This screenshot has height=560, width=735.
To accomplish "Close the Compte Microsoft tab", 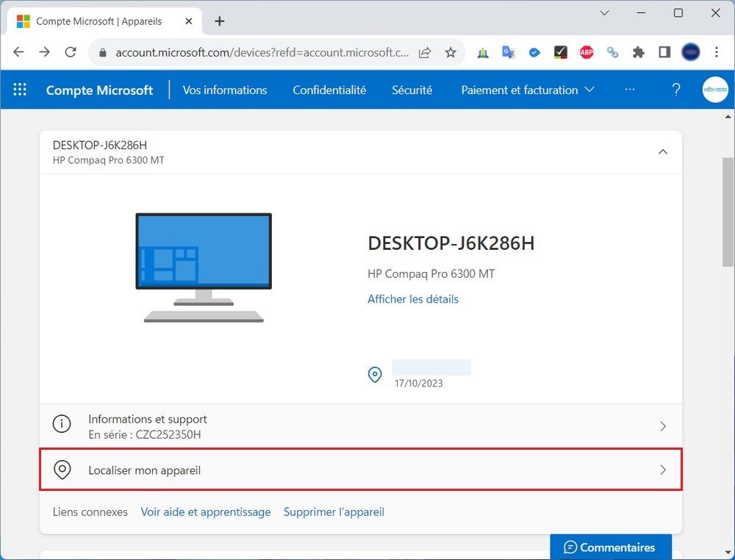I will (x=188, y=21).
